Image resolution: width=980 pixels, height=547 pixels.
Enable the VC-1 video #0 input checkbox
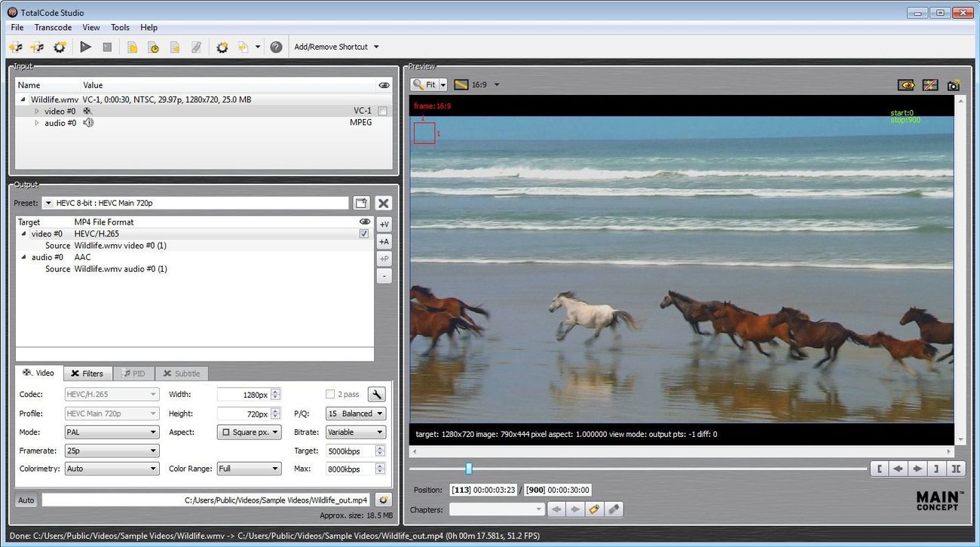[x=382, y=111]
